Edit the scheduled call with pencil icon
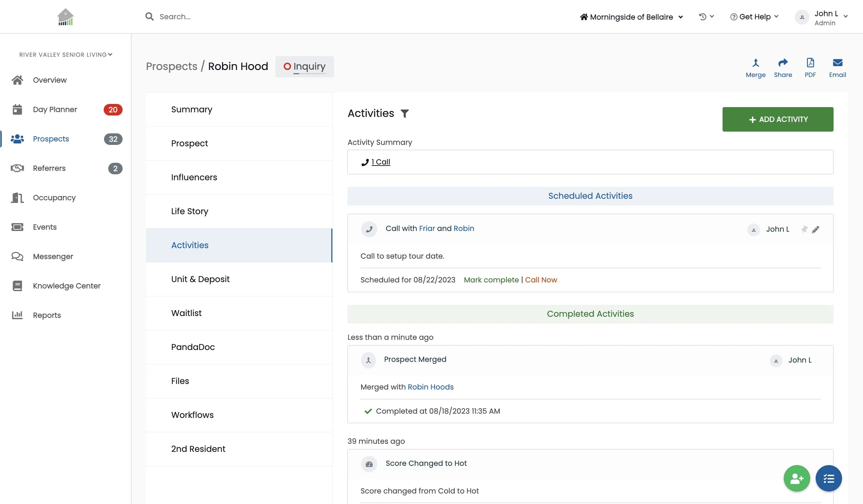Viewport: 863px width, 504px height. pyautogui.click(x=816, y=230)
